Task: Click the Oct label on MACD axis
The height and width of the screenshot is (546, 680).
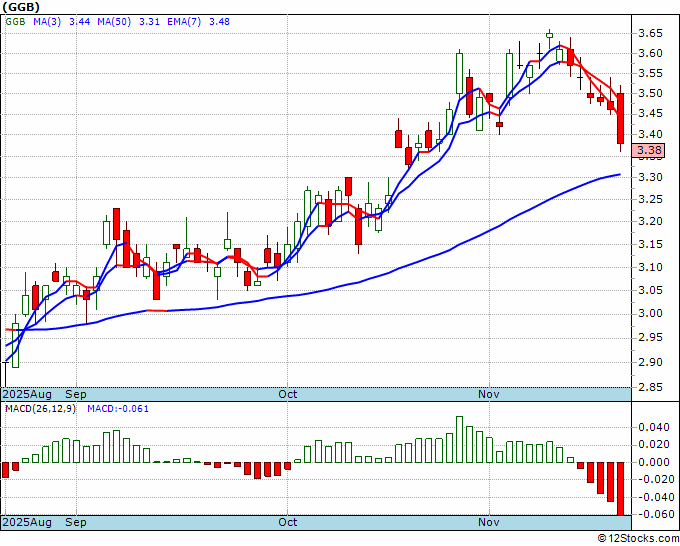Action: coord(288,522)
